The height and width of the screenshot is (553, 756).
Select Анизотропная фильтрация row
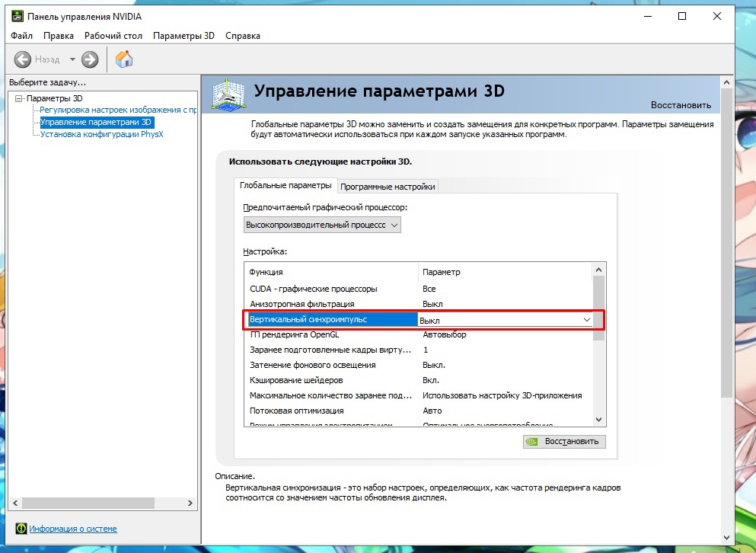click(x=419, y=304)
